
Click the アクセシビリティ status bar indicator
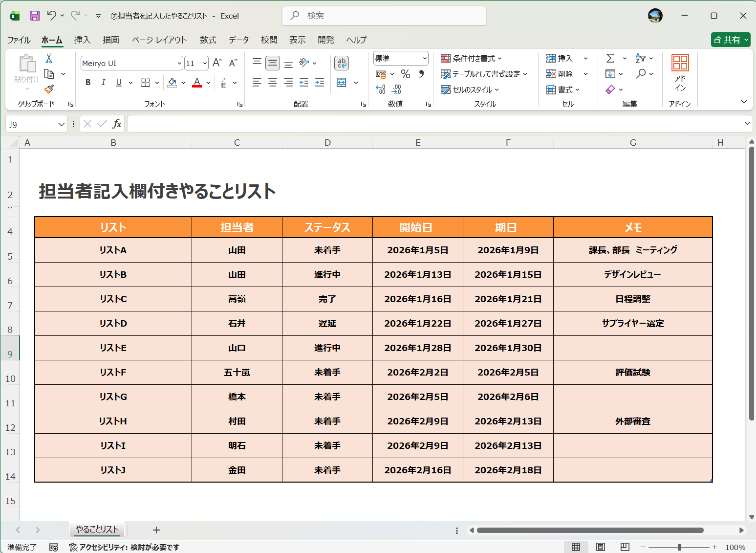click(x=125, y=547)
